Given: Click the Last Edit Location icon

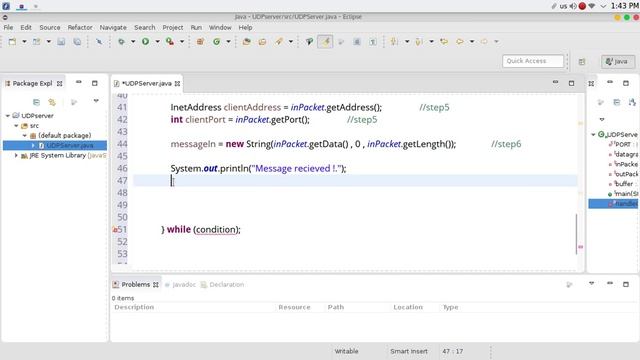Looking at the screenshot, I should point(444,42).
